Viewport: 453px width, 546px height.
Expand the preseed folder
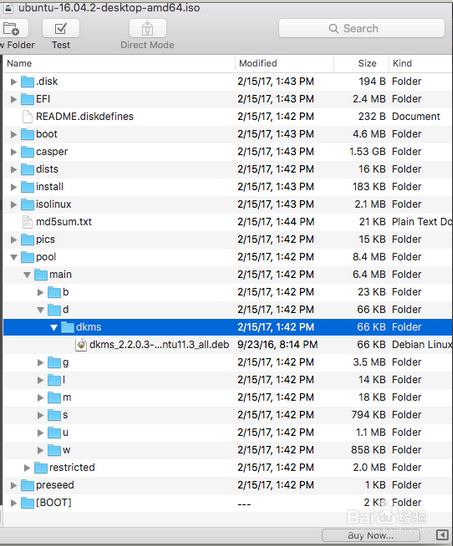[x=14, y=485]
